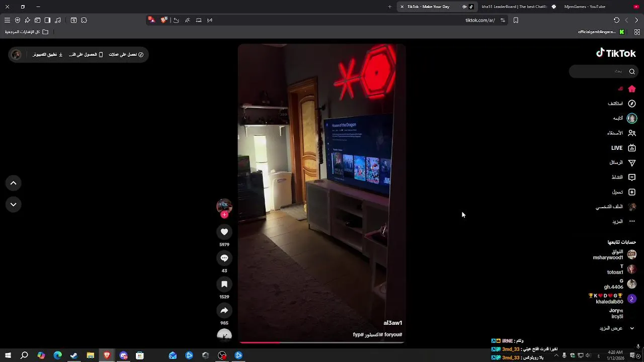644x362 pixels.
Task: Open the All Bookmarks folder
Action: click(27, 32)
